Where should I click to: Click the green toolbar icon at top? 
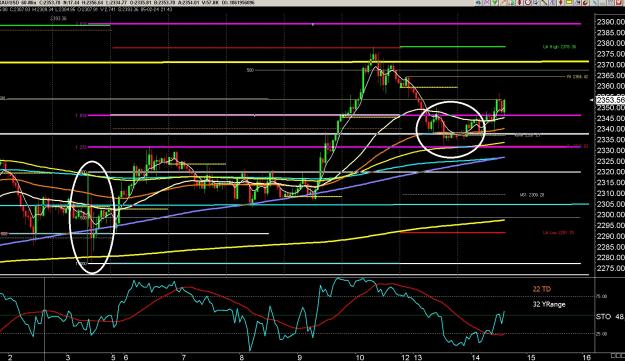[494, 2]
